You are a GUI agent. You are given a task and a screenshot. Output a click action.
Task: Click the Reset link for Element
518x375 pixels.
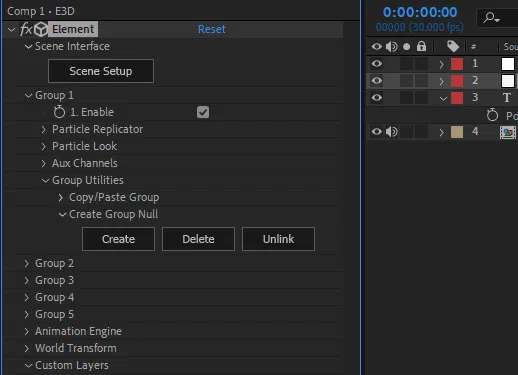pos(212,29)
